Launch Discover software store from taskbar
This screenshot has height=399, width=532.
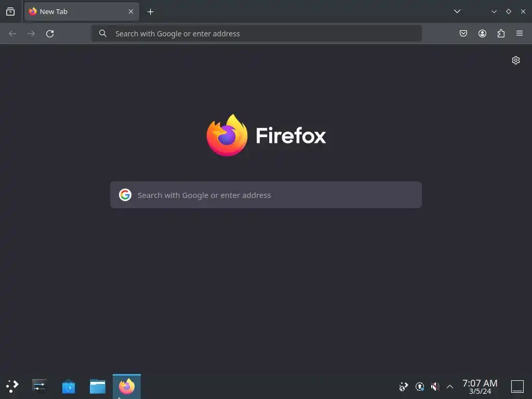pos(69,387)
